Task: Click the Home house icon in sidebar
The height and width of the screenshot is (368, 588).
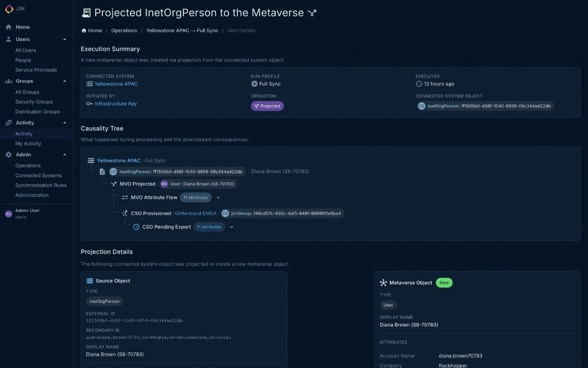Action: click(x=8, y=27)
